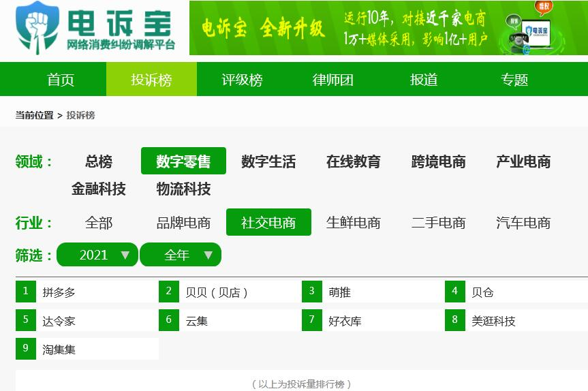
Task: Open rank 9 entry 淘集集
Action: [x=59, y=349]
